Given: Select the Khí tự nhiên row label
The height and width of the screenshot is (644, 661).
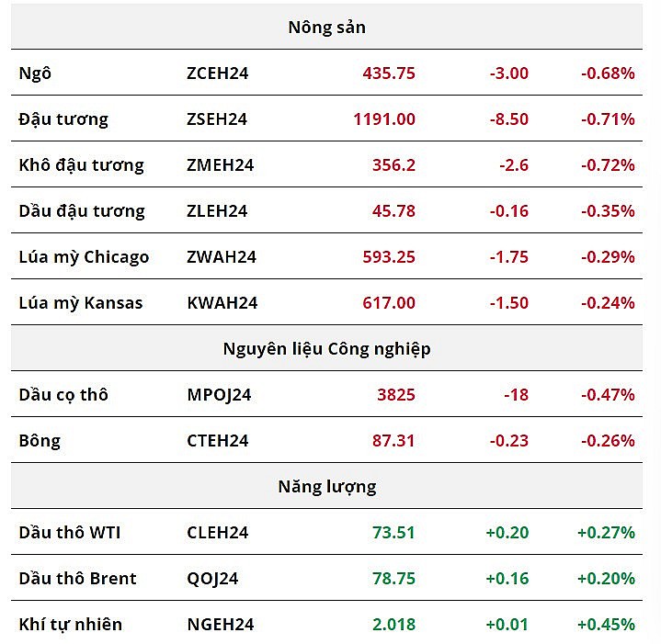Looking at the screenshot, I should click(71, 625).
